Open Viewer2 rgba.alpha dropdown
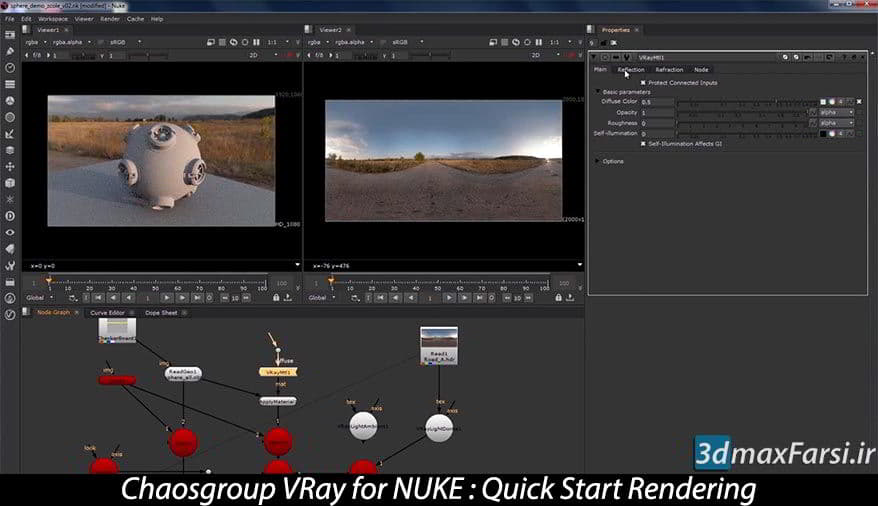This screenshot has width=878, height=506. click(354, 43)
